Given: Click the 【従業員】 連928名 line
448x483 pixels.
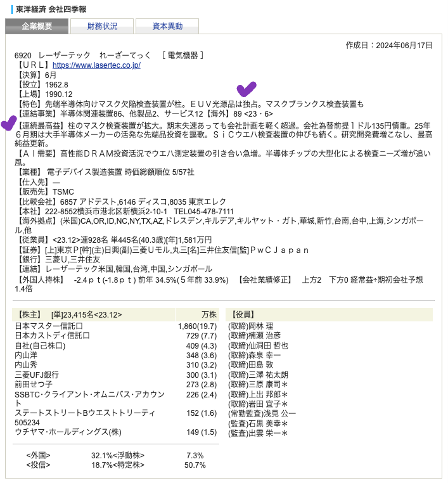Looking at the screenshot, I should pyautogui.click(x=113, y=240).
